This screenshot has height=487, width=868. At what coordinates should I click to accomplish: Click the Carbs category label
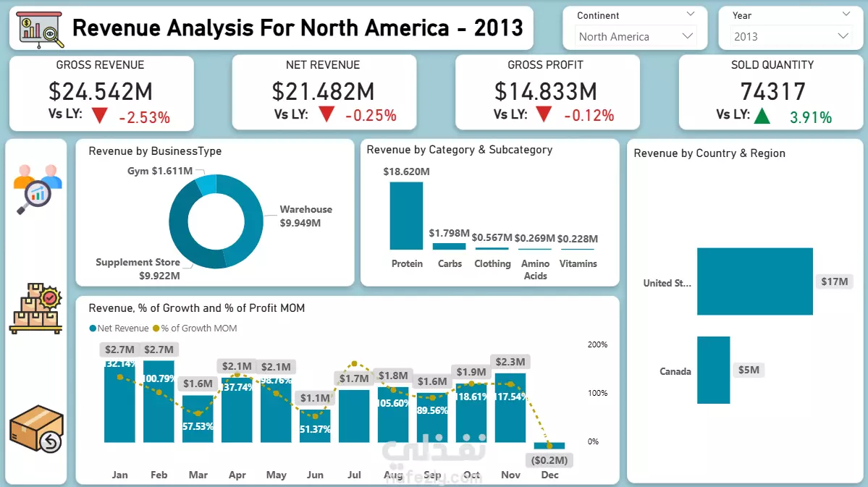tap(450, 264)
